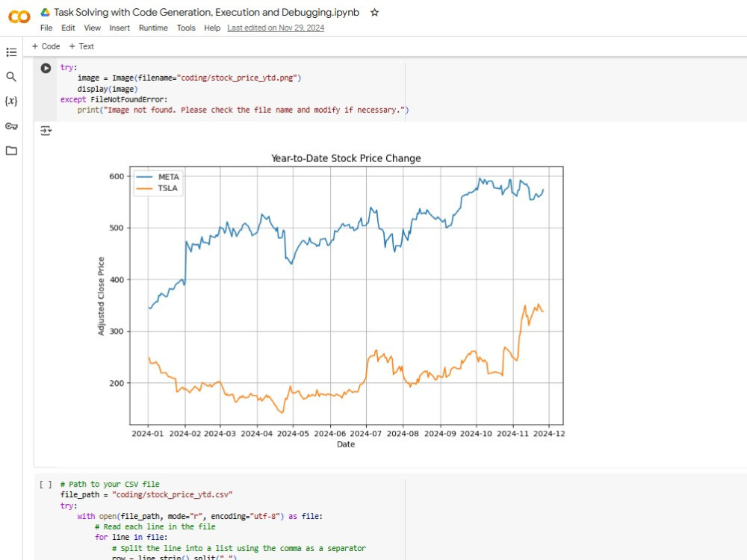Click the cell output options icon
Screen dimensions: 747x560
pos(46,131)
